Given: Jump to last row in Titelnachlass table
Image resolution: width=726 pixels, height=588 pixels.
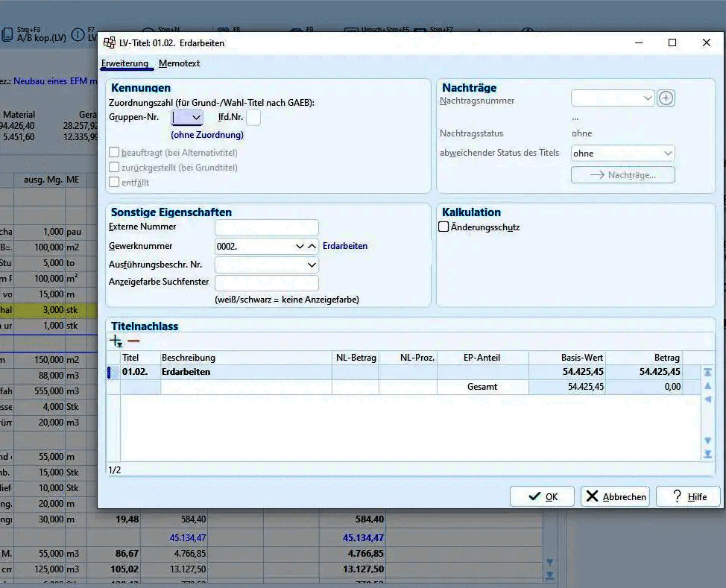Looking at the screenshot, I should (x=707, y=454).
